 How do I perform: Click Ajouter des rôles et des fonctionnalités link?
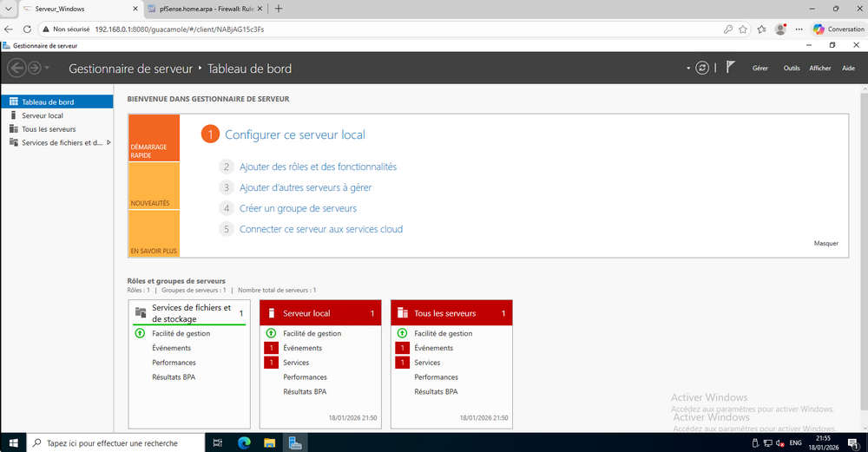pos(318,167)
